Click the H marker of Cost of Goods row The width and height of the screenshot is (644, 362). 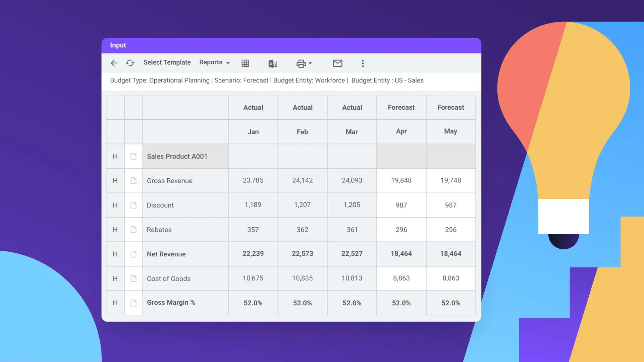(115, 279)
